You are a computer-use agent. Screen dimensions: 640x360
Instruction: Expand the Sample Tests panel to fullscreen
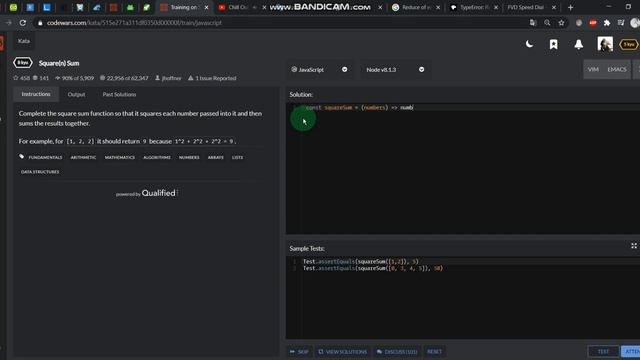[633, 246]
